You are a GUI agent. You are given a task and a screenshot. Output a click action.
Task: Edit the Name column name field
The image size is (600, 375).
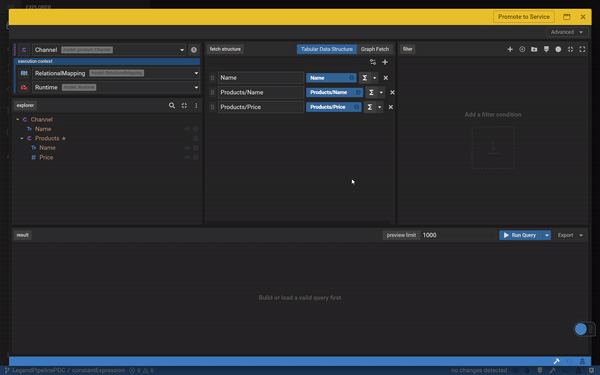[261, 78]
